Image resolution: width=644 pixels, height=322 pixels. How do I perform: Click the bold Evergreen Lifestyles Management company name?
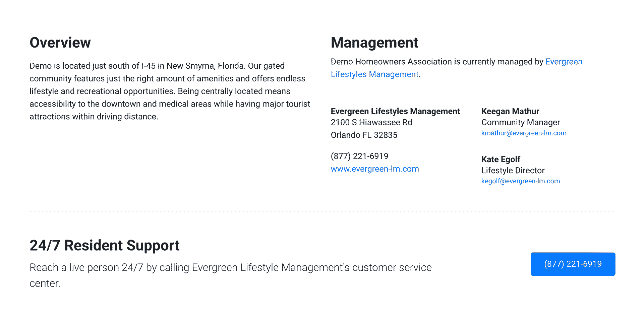click(395, 111)
